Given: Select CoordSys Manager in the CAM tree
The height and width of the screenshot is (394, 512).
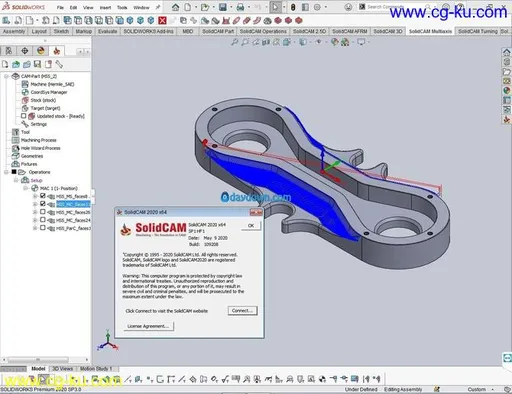Looking at the screenshot, I should (49, 92).
